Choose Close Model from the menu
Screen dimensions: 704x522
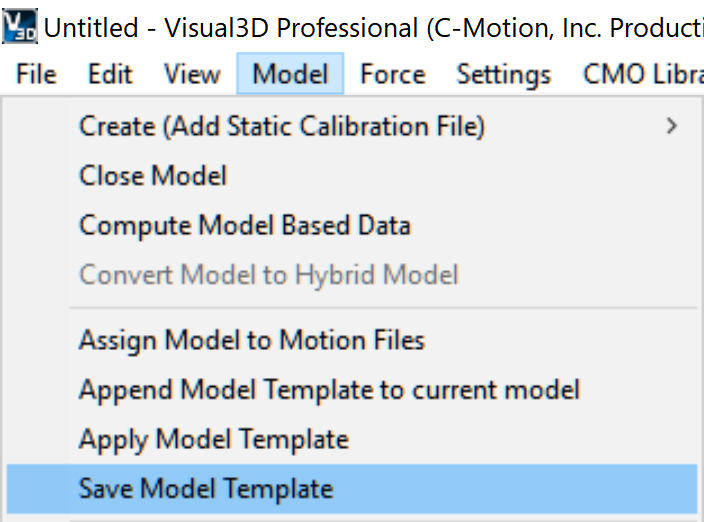(x=352, y=175)
